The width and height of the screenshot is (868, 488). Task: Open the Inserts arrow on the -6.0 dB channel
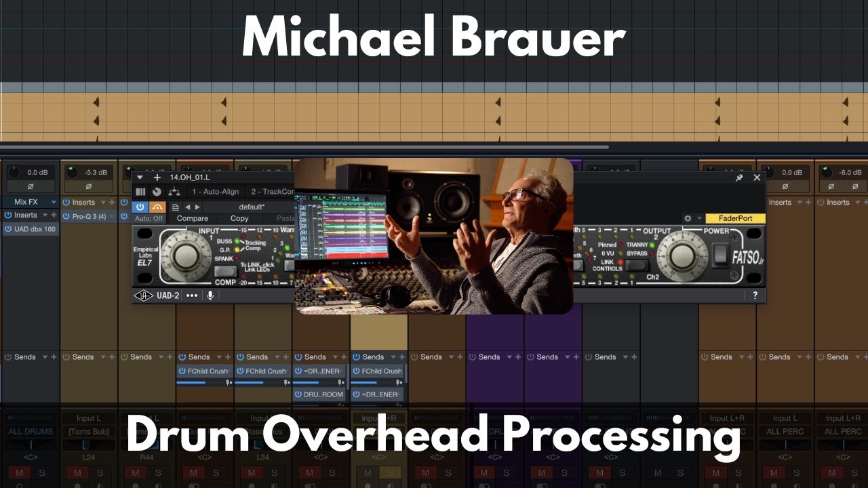[x=858, y=203]
